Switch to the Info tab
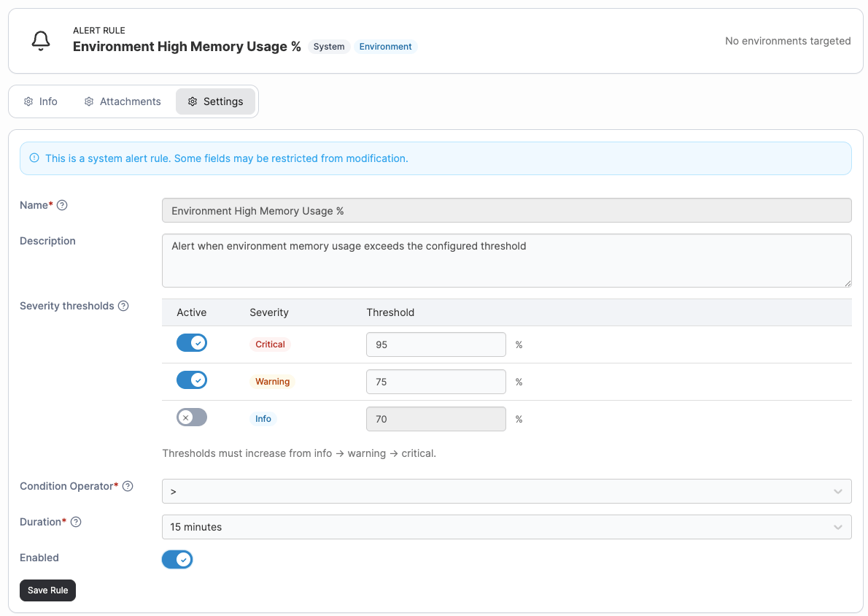The image size is (868, 616). [x=41, y=101]
